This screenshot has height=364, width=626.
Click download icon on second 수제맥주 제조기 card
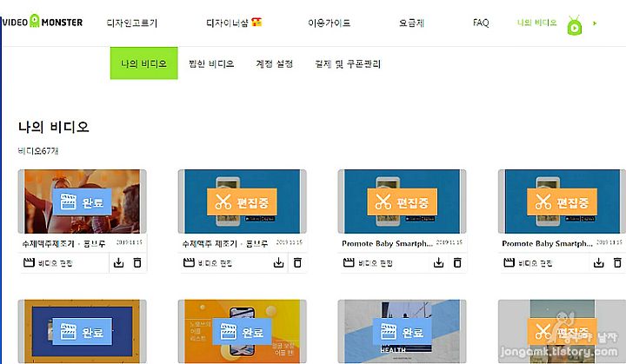(x=279, y=262)
